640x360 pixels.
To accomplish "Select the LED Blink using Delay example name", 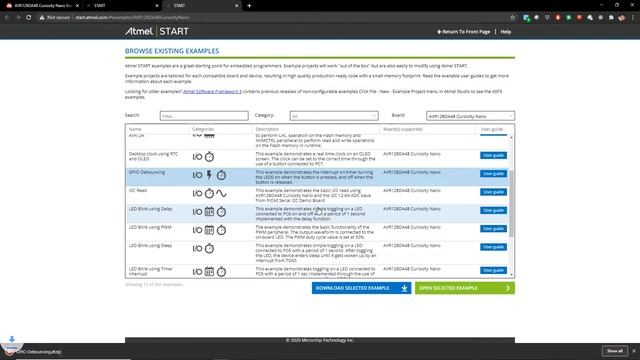I will click(151, 209).
